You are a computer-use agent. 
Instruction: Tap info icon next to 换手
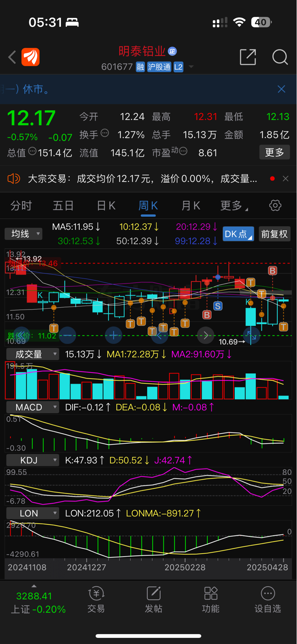pyautogui.click(x=105, y=133)
